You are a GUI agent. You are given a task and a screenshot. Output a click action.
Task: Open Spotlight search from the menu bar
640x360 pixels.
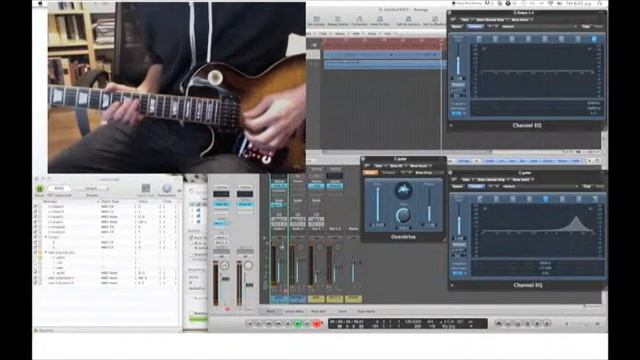click(601, 3)
